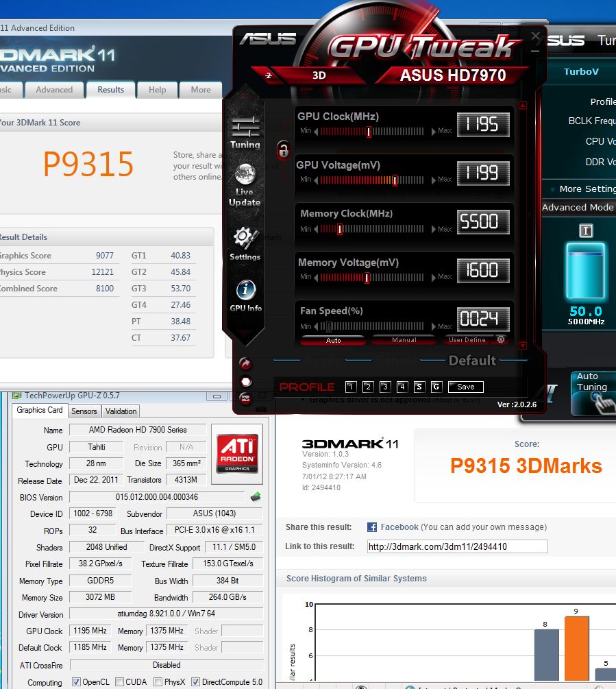Viewport: 616px width, 689px height.
Task: Click the Min arrow for Memory Clock
Action: [316, 229]
